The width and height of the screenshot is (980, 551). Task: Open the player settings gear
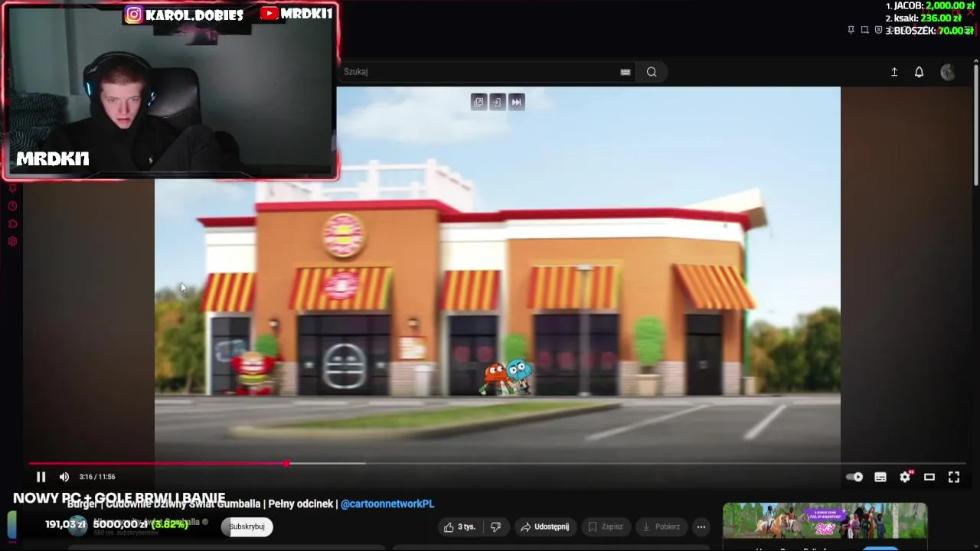coord(905,477)
